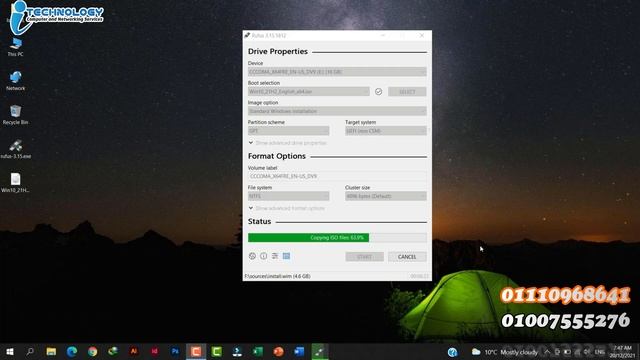This screenshot has width=640, height=360.
Task: Switch to the Rufus taskbar icon
Action: coord(320,351)
